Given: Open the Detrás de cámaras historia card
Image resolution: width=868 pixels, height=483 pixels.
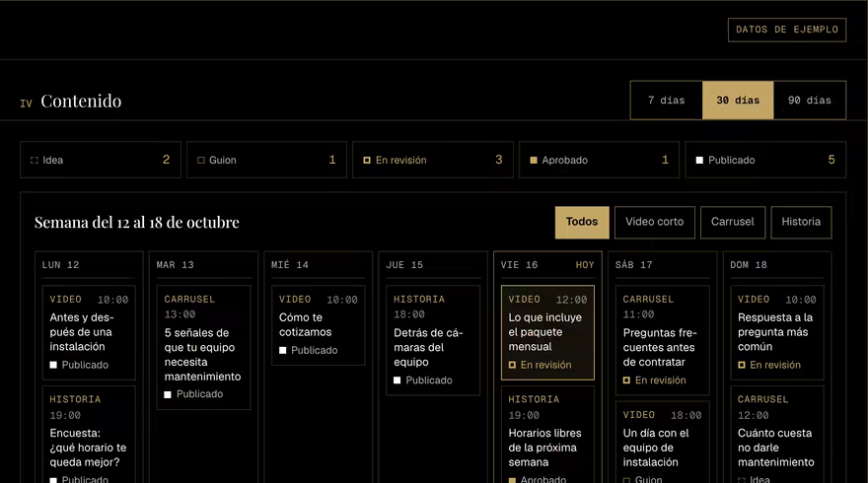Looking at the screenshot, I should click(433, 340).
